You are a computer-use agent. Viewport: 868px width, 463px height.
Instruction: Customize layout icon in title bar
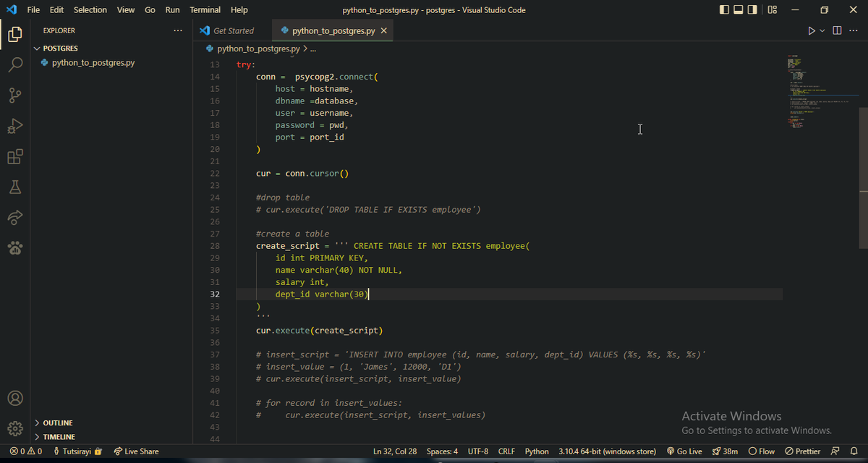pos(772,9)
